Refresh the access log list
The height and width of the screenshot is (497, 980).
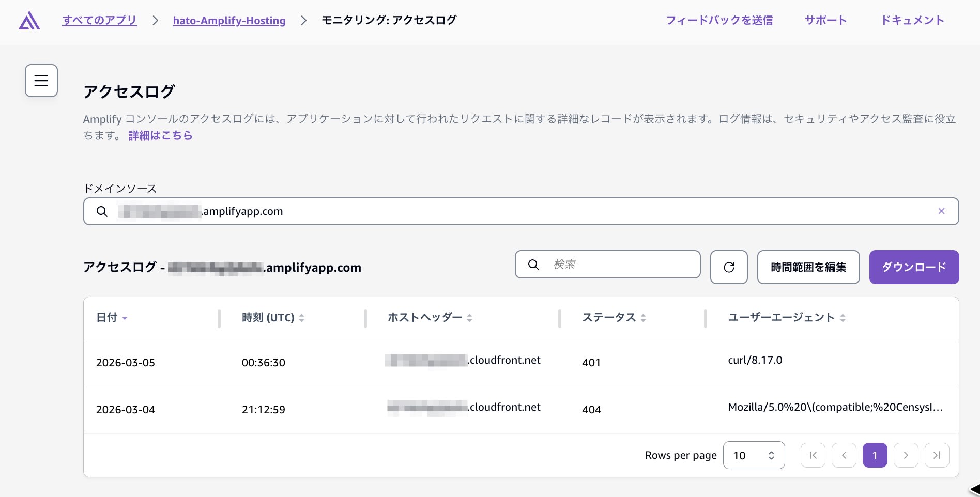coord(729,267)
